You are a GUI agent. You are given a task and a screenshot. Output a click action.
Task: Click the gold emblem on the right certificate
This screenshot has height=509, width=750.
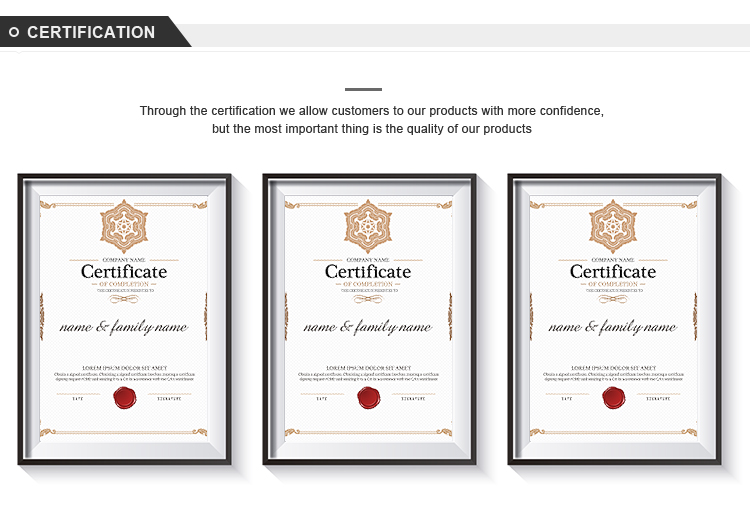click(x=613, y=226)
